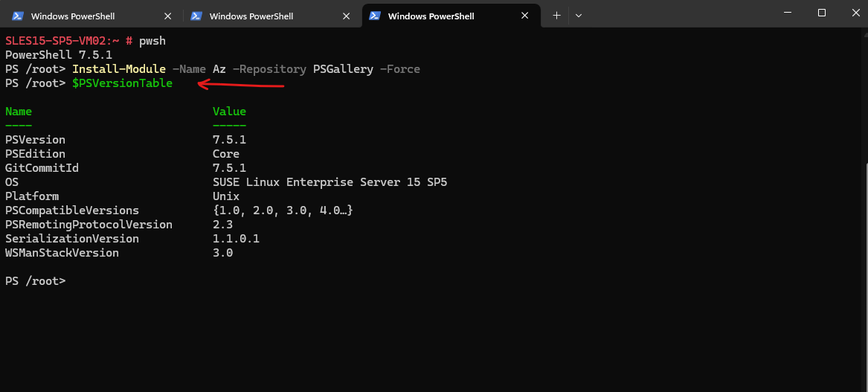Click the last empty PS /root> prompt

click(35, 281)
